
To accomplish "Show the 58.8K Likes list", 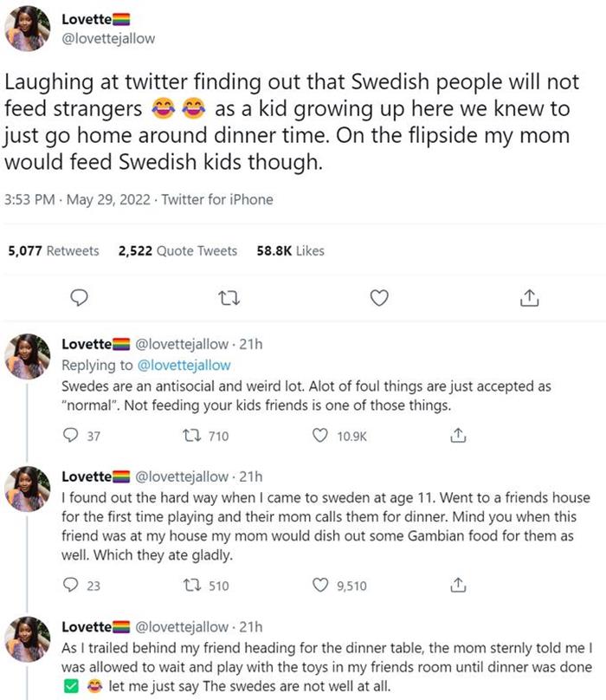I will pos(291,250).
